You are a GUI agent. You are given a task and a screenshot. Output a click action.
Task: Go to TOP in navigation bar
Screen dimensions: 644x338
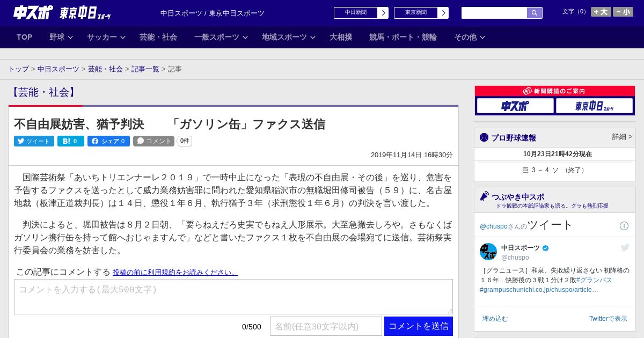pos(25,37)
